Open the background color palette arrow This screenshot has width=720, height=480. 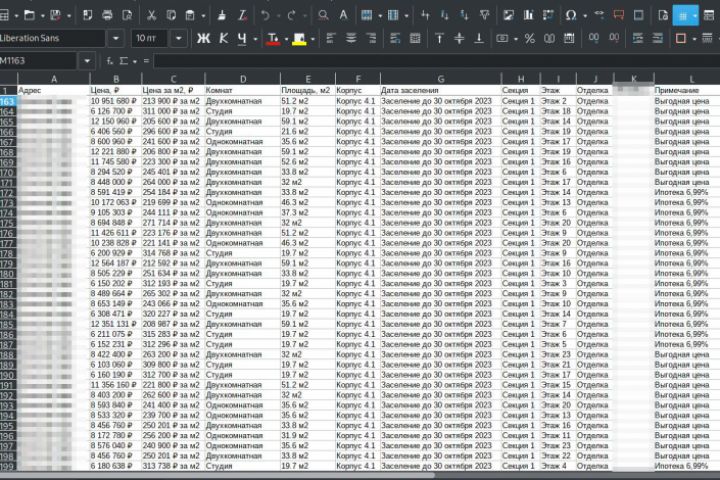pos(313,39)
